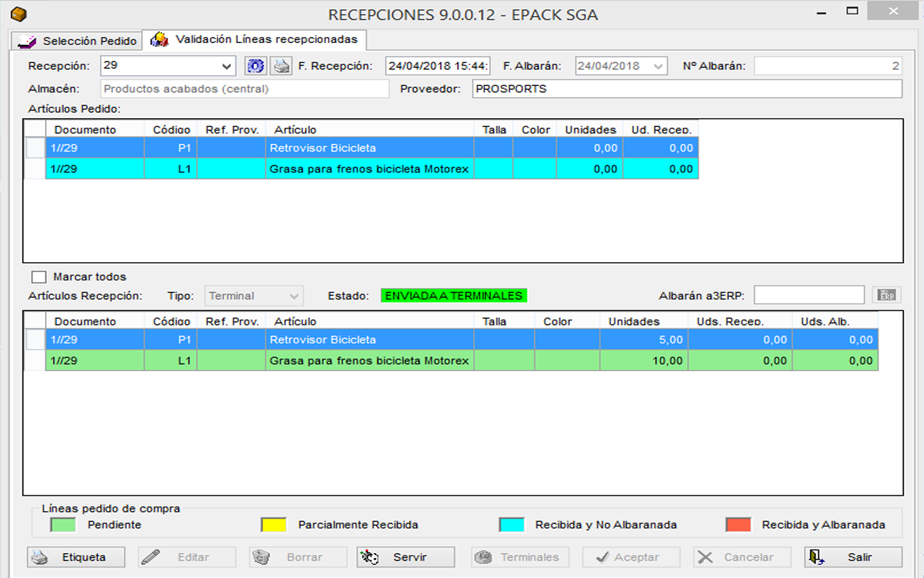Enable the Marcar todos checkbox
The width and height of the screenshot is (924, 578).
[x=40, y=277]
